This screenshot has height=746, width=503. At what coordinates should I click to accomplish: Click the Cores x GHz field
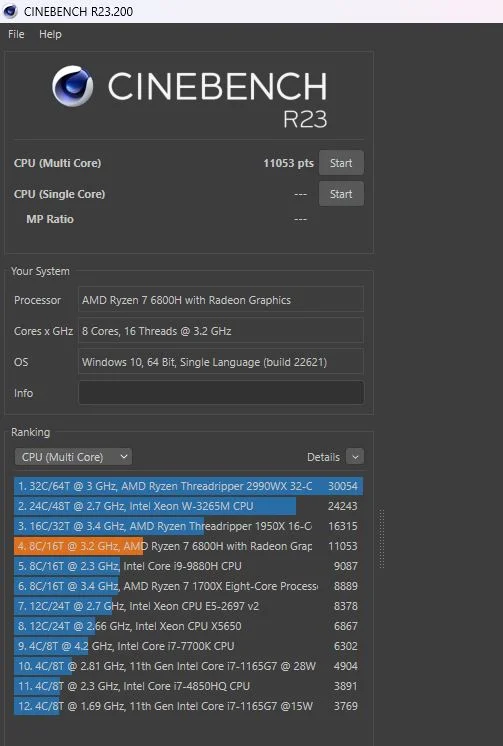(221, 331)
